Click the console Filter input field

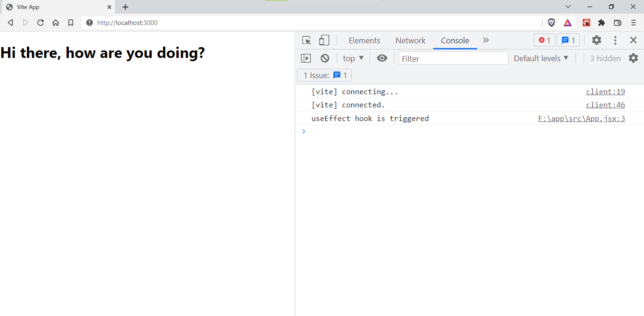click(453, 58)
